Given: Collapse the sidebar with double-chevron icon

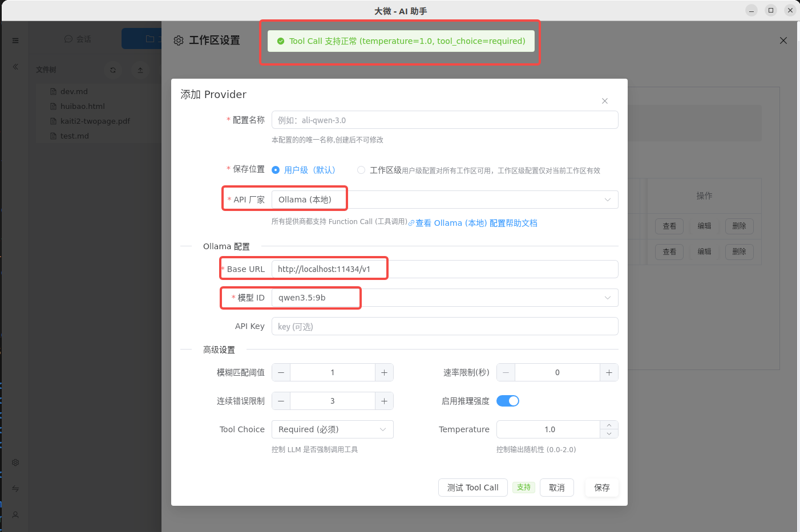Looking at the screenshot, I should click(x=15, y=67).
